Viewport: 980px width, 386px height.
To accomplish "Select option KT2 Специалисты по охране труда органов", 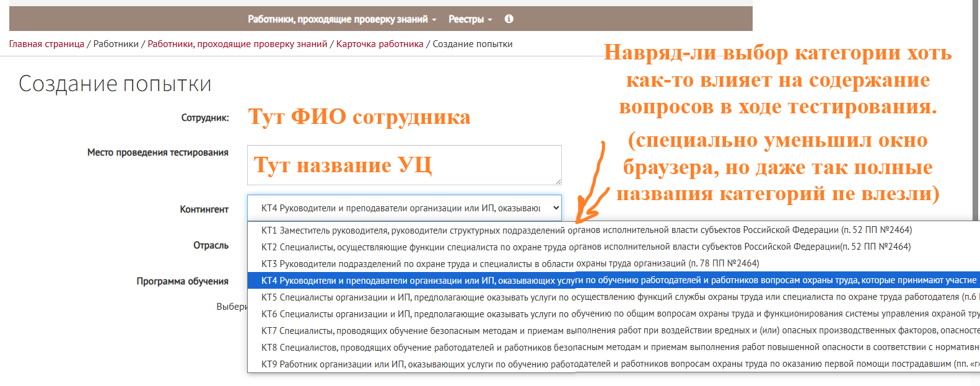I will tap(613, 247).
